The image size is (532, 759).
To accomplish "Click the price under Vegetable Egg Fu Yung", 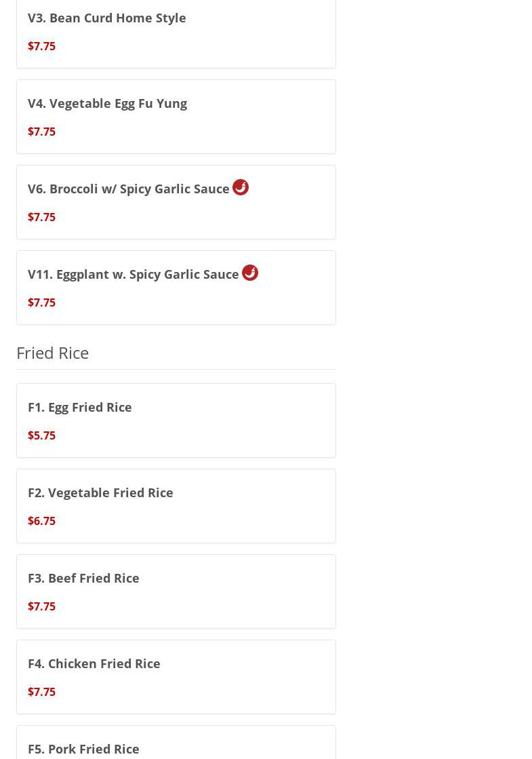I will [x=41, y=132].
